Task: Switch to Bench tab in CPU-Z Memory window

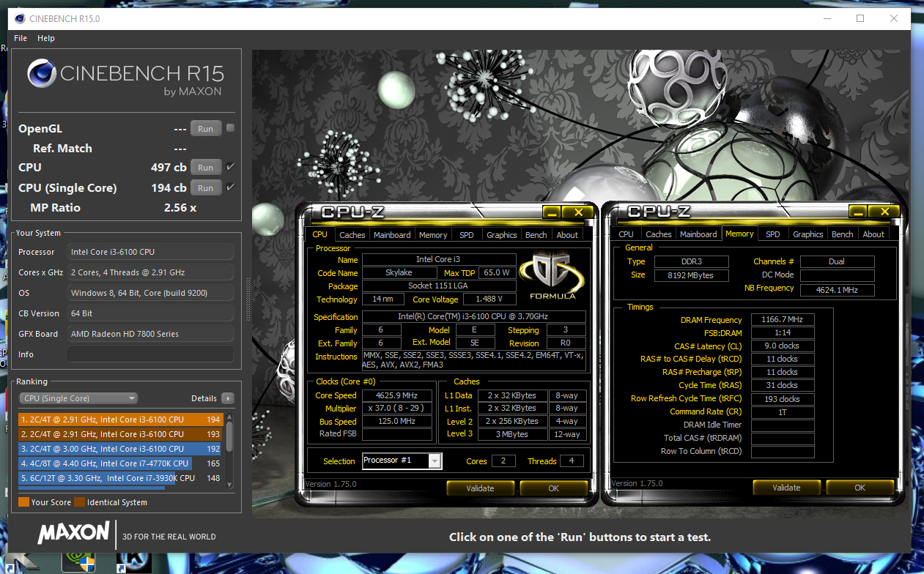Action: pos(843,234)
